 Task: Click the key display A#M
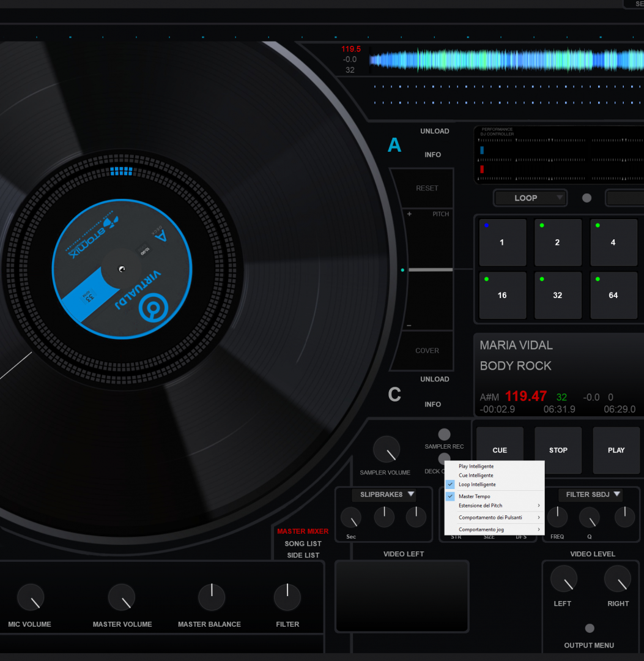pyautogui.click(x=489, y=397)
